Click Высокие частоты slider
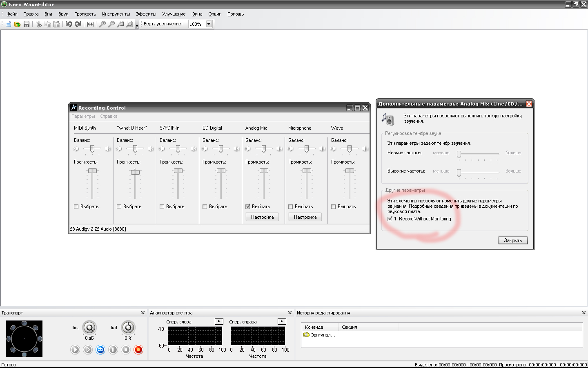 pyautogui.click(x=478, y=173)
